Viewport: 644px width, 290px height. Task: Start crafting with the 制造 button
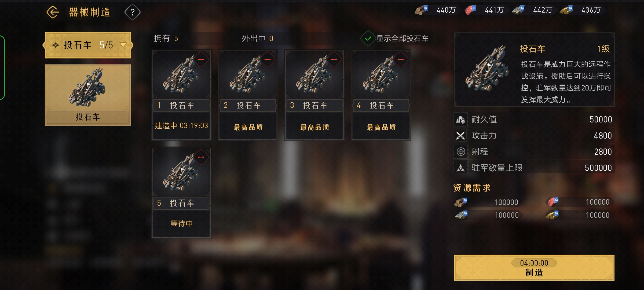coord(534,268)
